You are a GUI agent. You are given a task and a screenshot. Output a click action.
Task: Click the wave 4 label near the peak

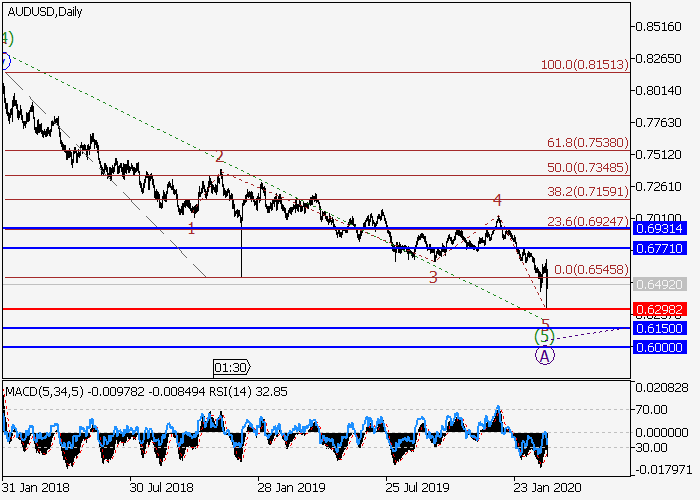[x=497, y=200]
